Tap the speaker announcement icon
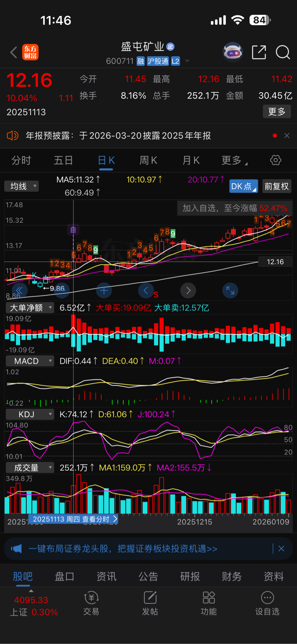 pos(13,136)
